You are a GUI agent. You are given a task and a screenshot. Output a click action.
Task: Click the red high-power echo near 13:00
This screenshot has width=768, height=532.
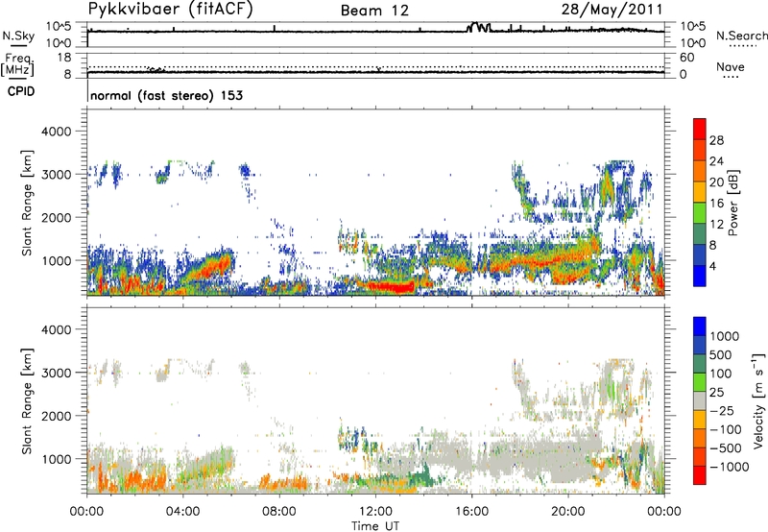pos(391,287)
